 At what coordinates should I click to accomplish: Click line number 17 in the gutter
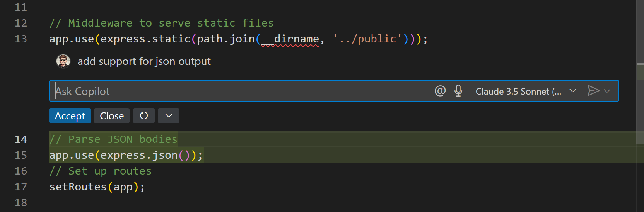[21, 187]
